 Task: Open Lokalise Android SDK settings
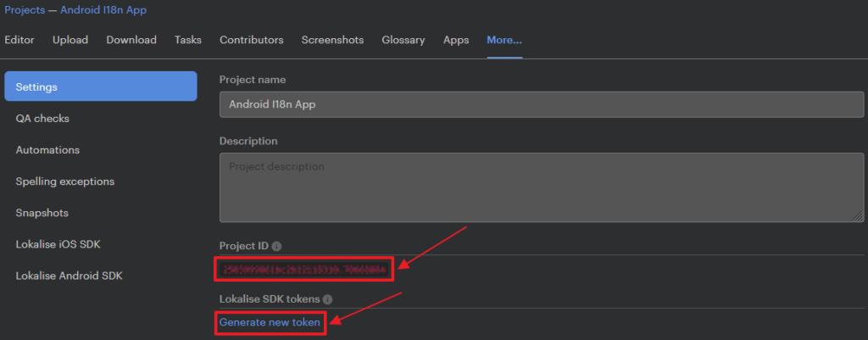point(70,276)
